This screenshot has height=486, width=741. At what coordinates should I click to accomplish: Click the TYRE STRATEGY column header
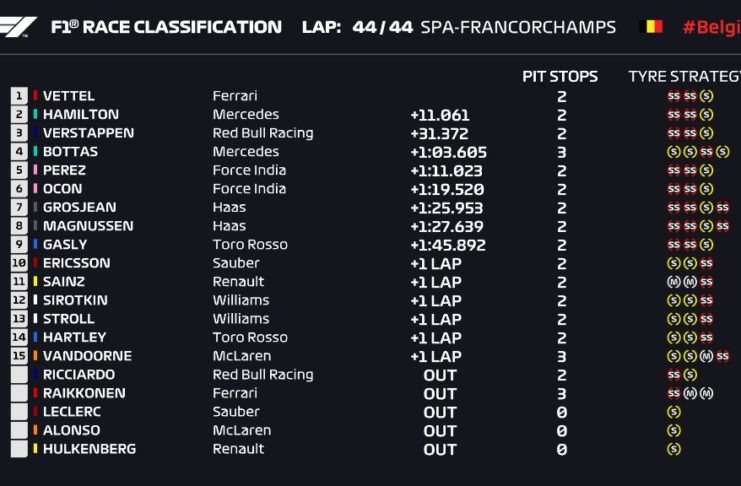pyautogui.click(x=684, y=76)
